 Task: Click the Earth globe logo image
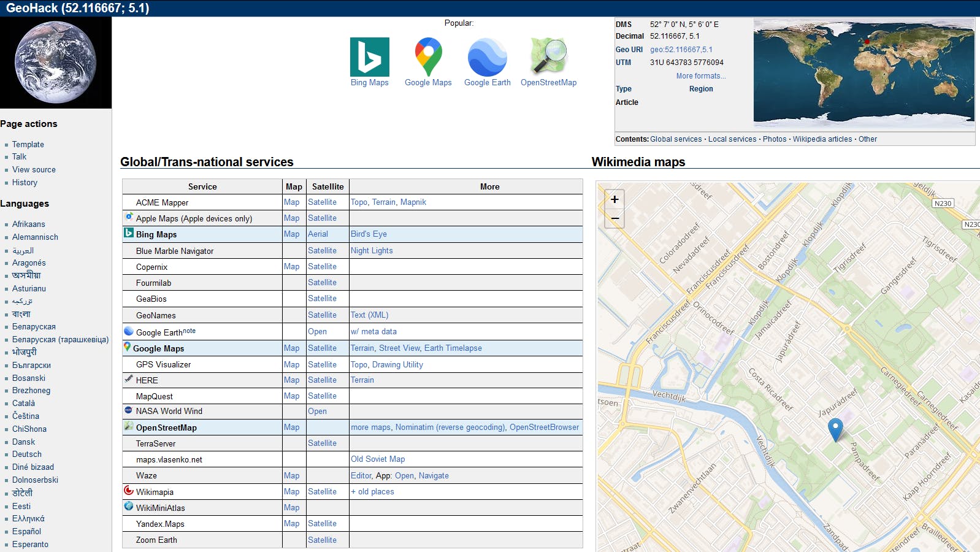point(55,63)
